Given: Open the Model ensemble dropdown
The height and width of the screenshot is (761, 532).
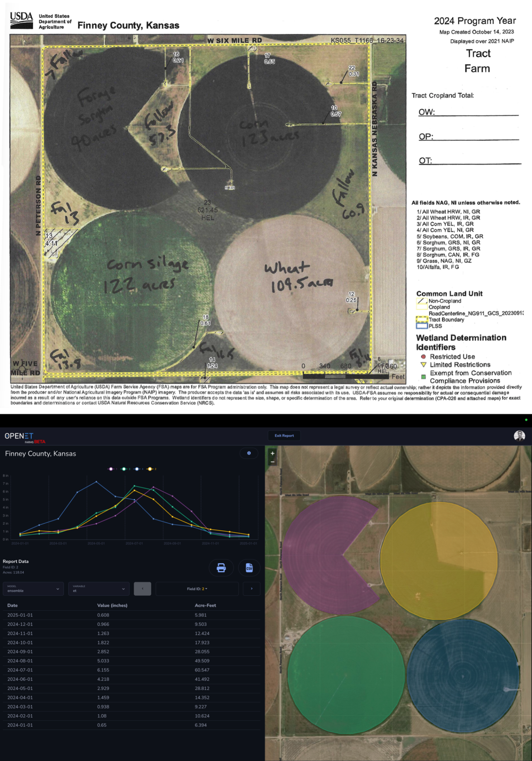Looking at the screenshot, I should pos(33,589).
